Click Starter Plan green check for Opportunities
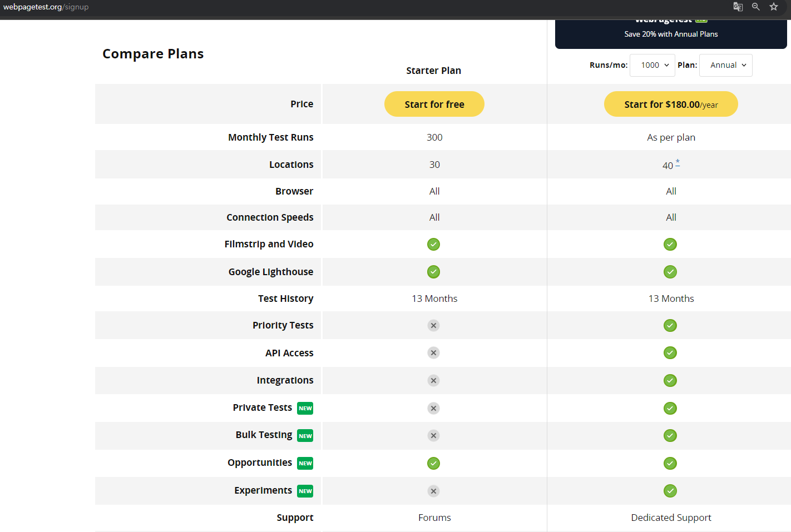 (x=434, y=463)
